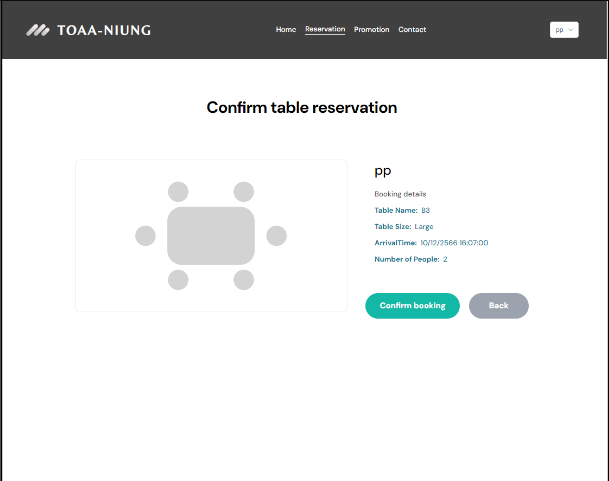This screenshot has height=481, width=609.
Task: Go to the Home page
Action: pyautogui.click(x=286, y=30)
